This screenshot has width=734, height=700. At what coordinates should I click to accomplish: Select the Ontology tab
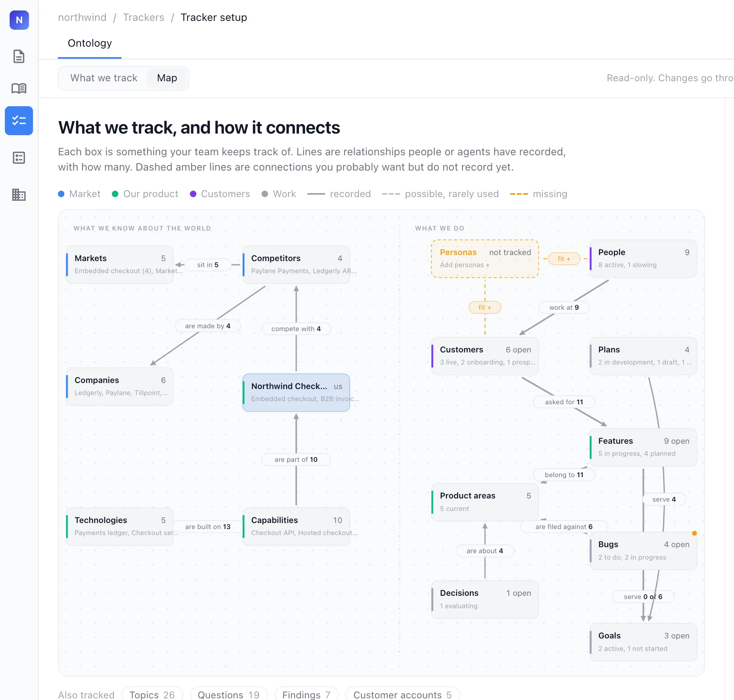coord(90,43)
